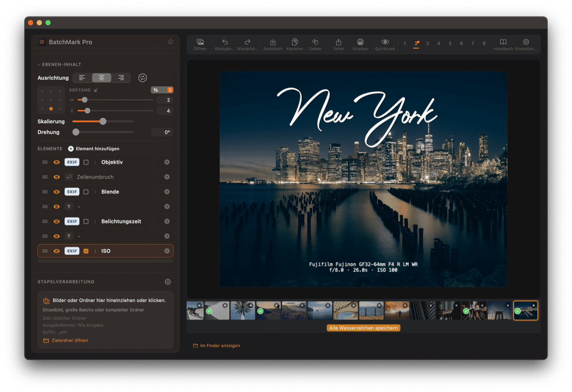Collapse the EBENEN-INHALT section

[39, 64]
